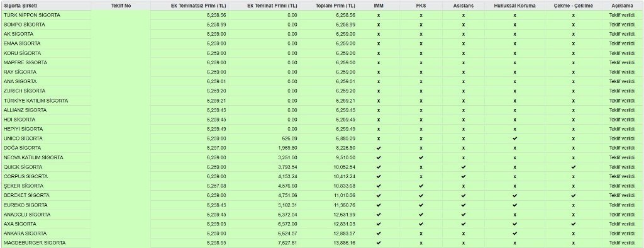Click IMM checkmark for DOĞA SİGORTA

pos(379,148)
